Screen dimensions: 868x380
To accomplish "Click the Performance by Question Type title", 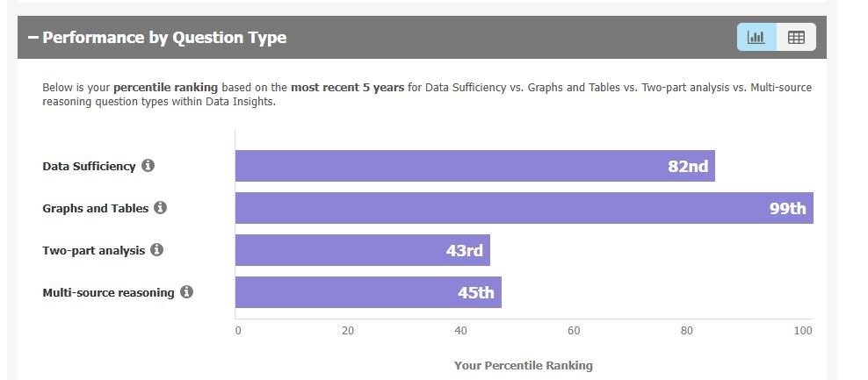I will (164, 38).
